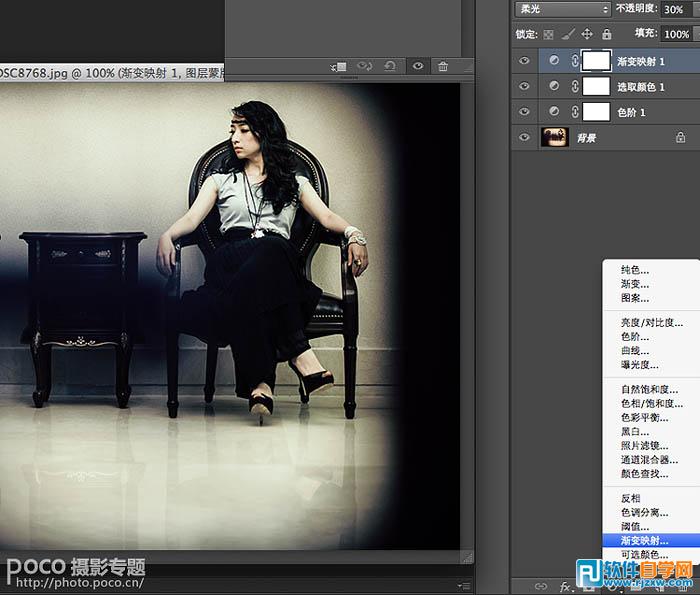Toggle visibility of the 背景 layer
Screen dimensions: 700x595
[x=524, y=137]
